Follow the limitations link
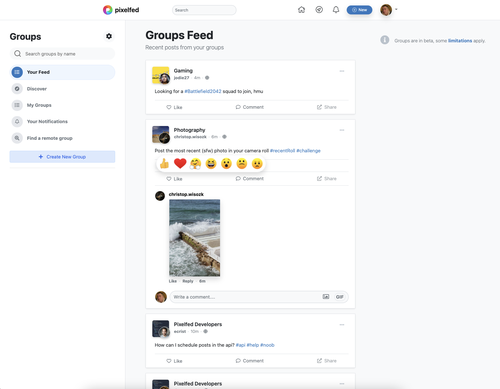 [x=460, y=41]
